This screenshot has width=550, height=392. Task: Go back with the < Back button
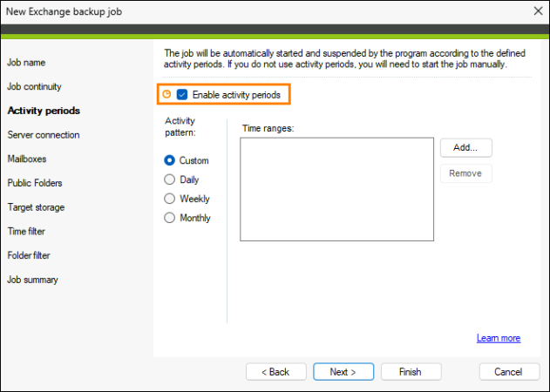point(276,372)
